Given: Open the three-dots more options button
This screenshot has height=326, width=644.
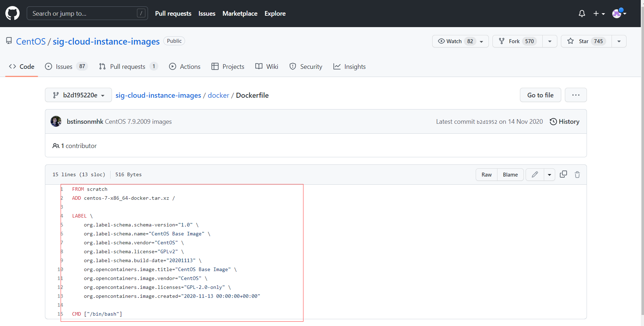Looking at the screenshot, I should (576, 95).
